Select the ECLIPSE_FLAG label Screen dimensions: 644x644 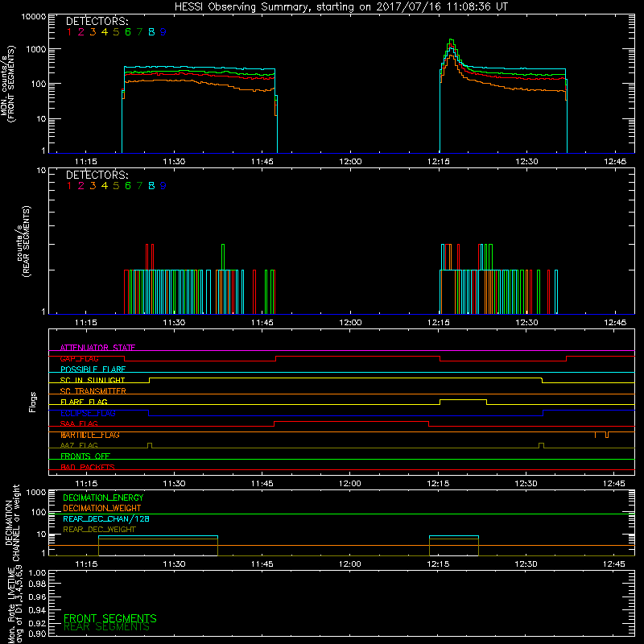click(x=88, y=413)
